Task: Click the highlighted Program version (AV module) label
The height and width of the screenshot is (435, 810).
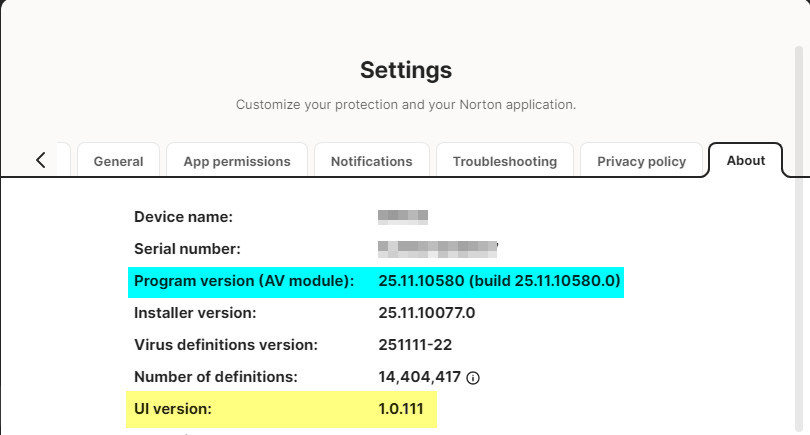Action: (x=244, y=281)
